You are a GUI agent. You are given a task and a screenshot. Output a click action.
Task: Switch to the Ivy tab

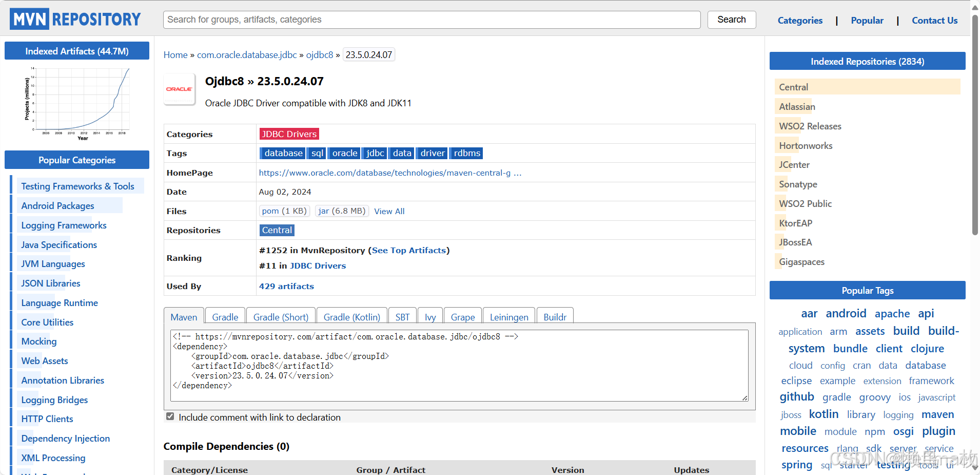tap(430, 316)
